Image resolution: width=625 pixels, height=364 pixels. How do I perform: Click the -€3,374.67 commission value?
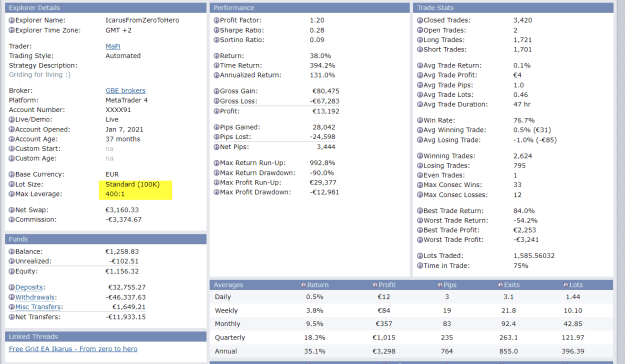click(124, 220)
